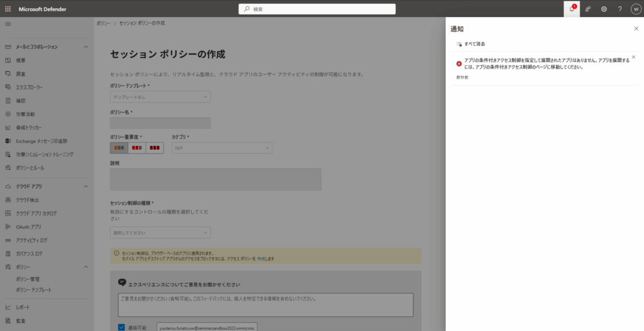Click the settings gear in header
This screenshot has height=331, width=644.
[x=604, y=9]
